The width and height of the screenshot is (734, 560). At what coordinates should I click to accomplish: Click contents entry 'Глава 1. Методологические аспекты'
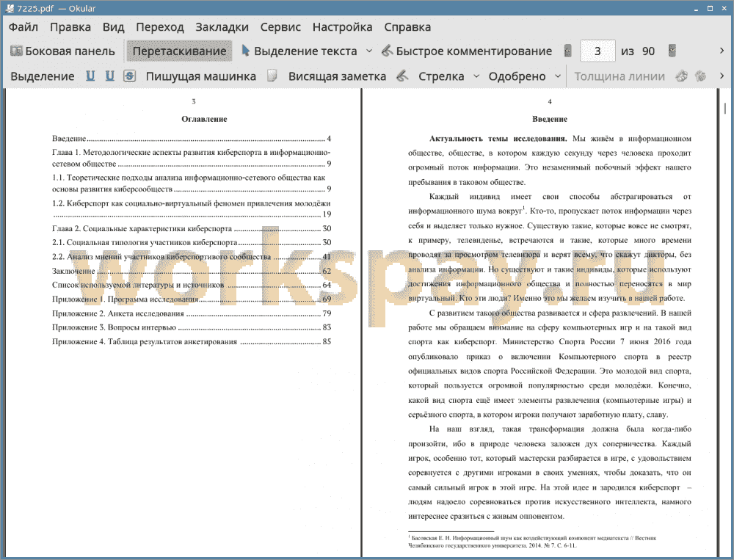coord(192,158)
